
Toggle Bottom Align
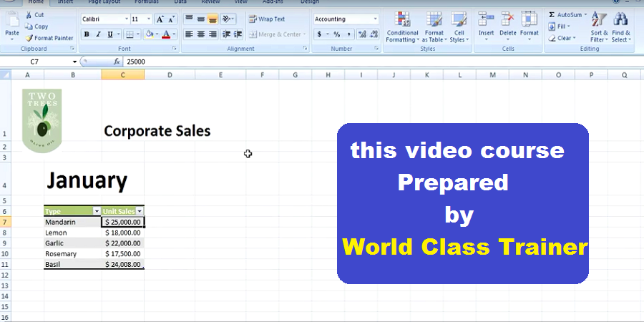[213, 19]
